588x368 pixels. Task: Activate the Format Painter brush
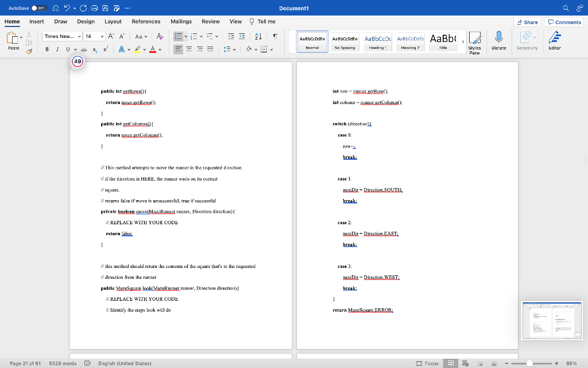pos(29,51)
